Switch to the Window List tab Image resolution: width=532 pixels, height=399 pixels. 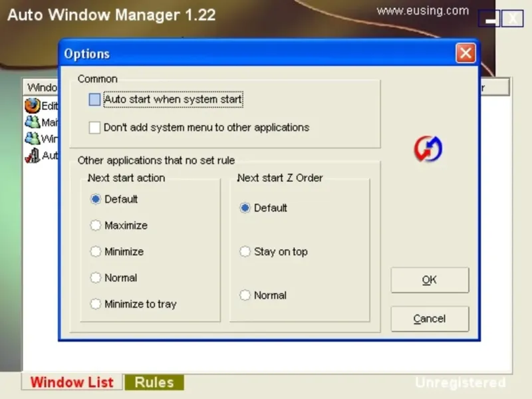[72, 382]
